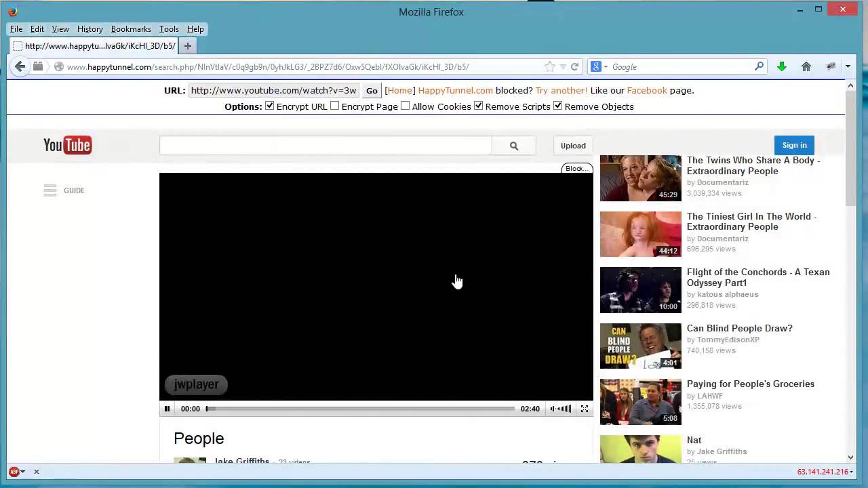Click the Sign in button

point(794,145)
